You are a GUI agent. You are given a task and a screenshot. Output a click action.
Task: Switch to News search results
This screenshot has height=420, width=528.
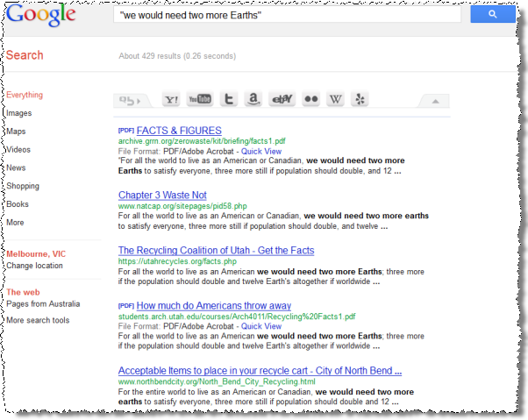point(16,167)
